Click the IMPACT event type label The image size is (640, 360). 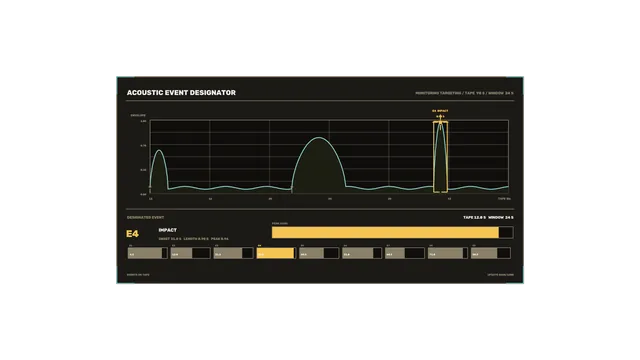(168, 230)
